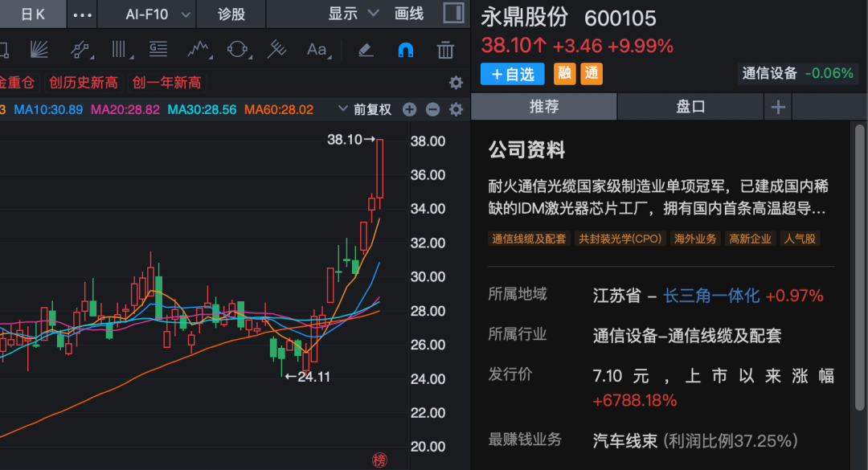The height and width of the screenshot is (470, 868).
Task: Click the ••• more chart periods icon
Action: (81, 14)
